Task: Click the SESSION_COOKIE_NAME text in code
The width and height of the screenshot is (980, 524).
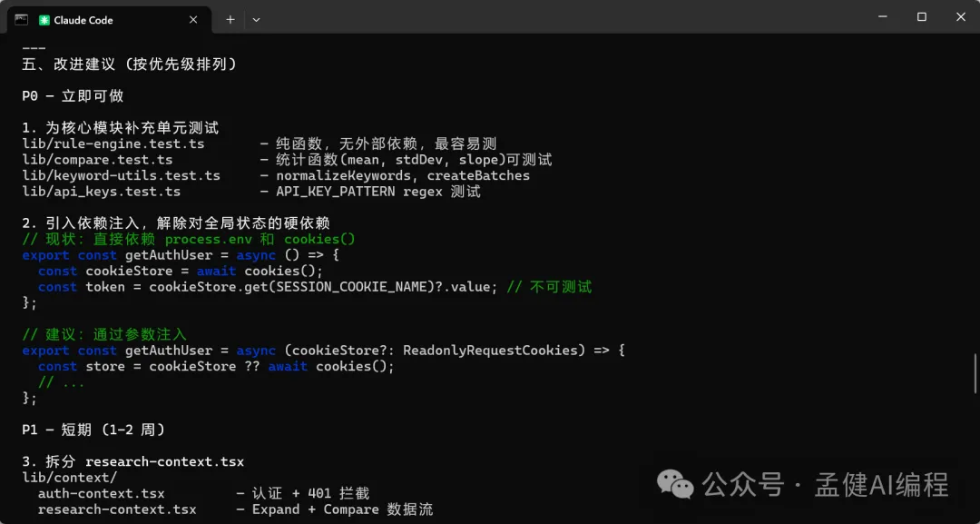Action: (299, 287)
